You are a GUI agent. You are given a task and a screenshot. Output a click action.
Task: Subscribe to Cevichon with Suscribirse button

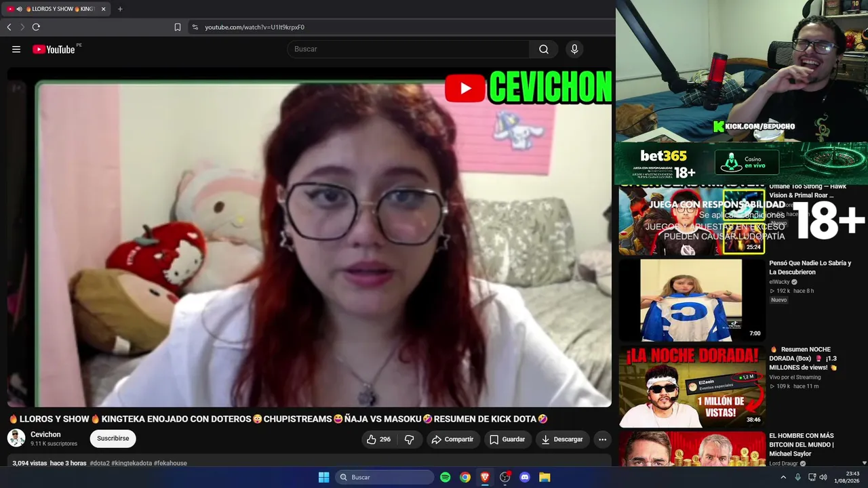pyautogui.click(x=113, y=439)
